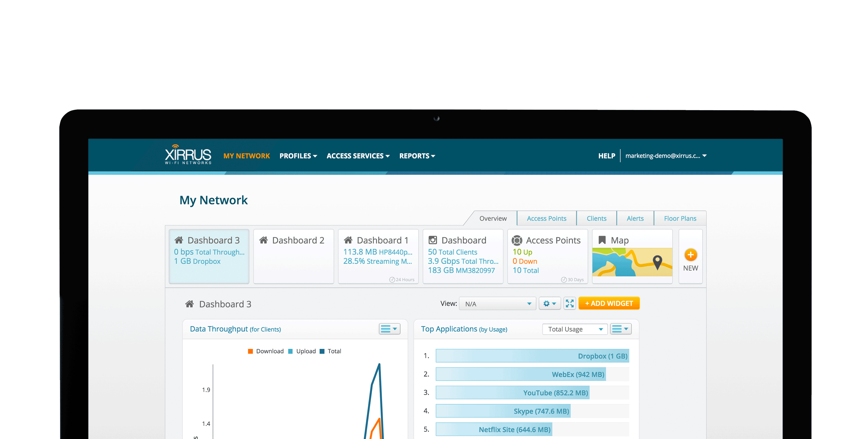Viewport: 868px width, 439px height.
Task: Click the Access Points card radio icon
Action: (x=517, y=240)
